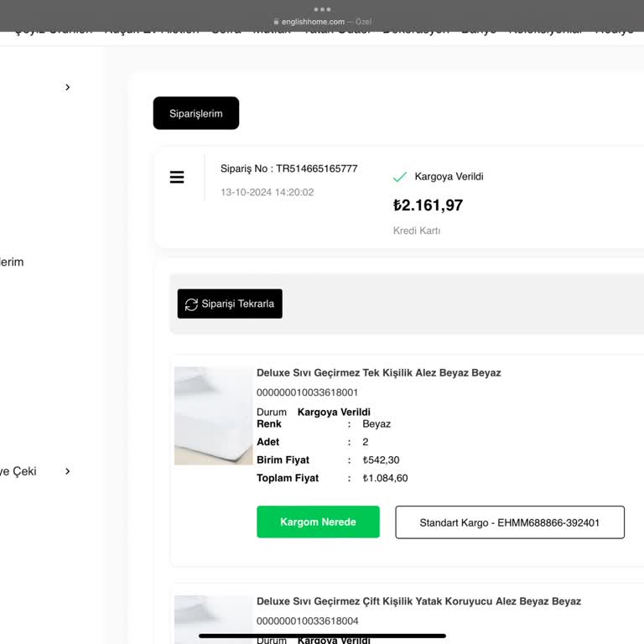This screenshot has width=644, height=644.
Task: Click the first product thumbnail image
Action: [x=213, y=416]
